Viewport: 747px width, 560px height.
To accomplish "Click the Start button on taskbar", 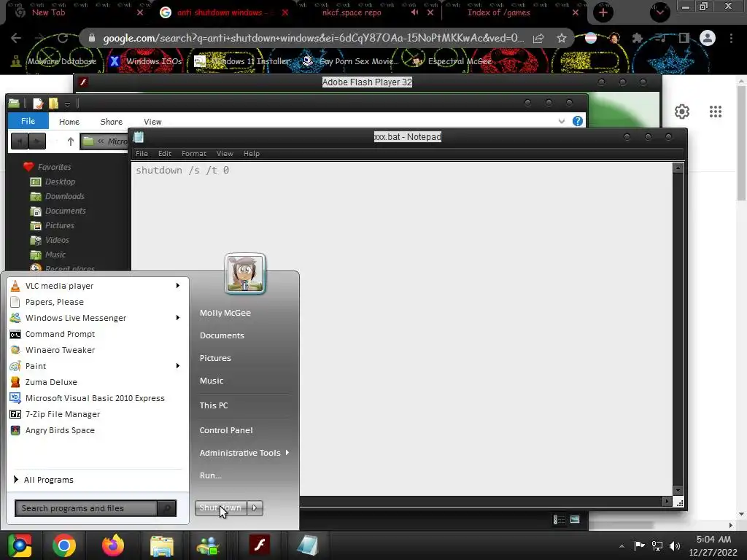I will pyautogui.click(x=20, y=545).
